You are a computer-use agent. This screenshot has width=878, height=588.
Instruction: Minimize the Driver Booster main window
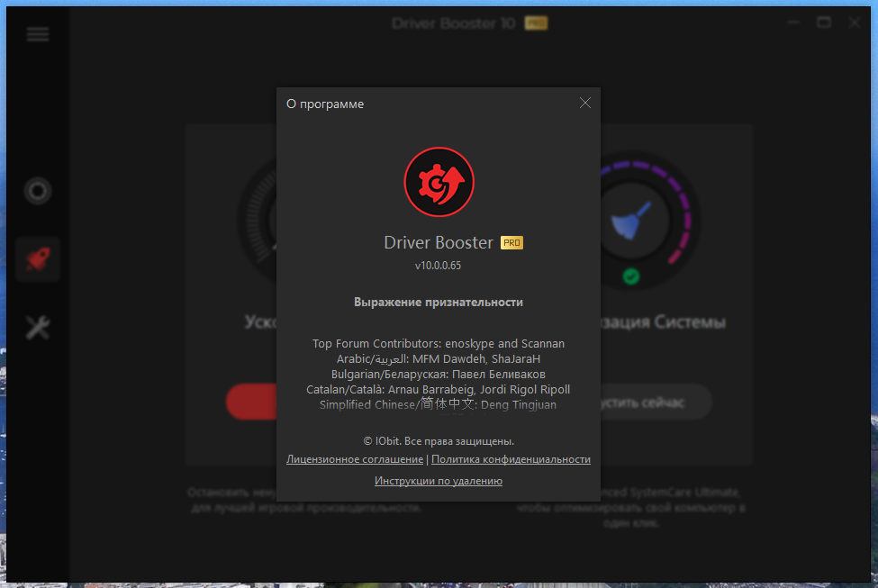pos(793,23)
